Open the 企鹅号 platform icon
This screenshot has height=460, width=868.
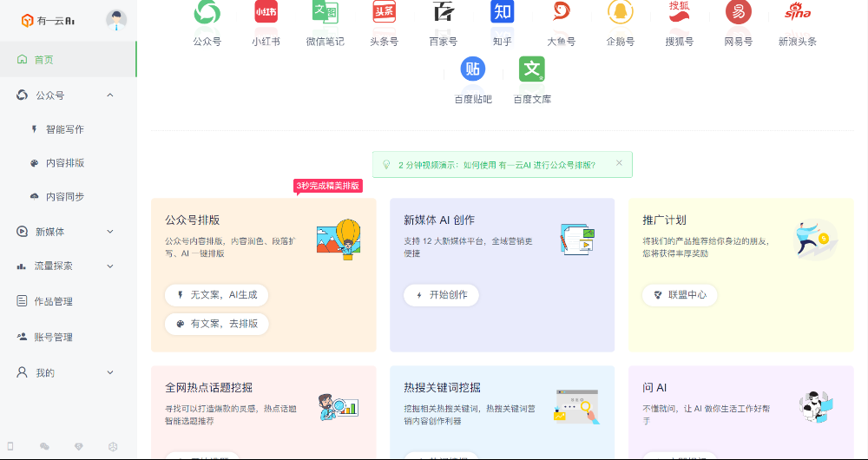pyautogui.click(x=621, y=12)
